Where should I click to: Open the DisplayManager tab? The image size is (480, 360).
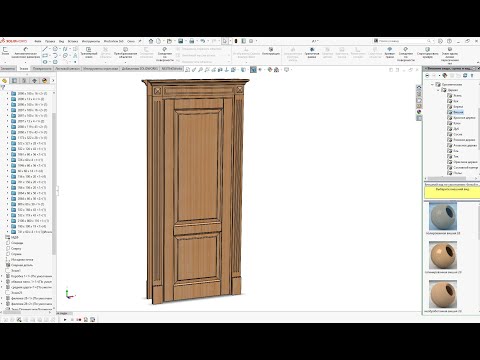click(x=44, y=81)
